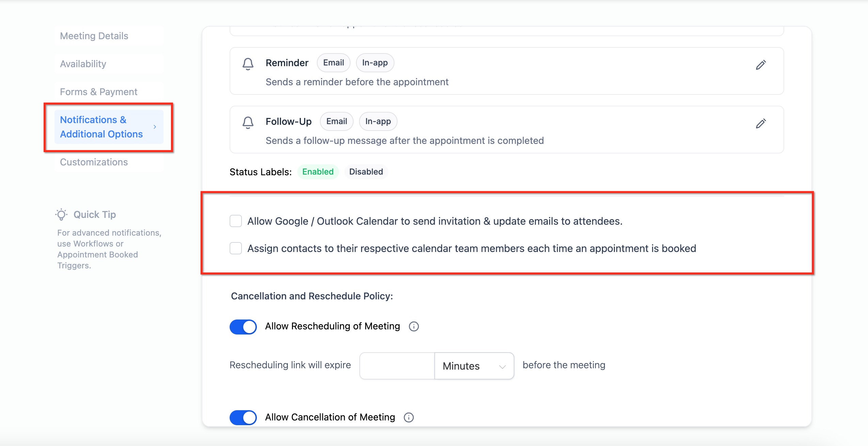Click the Reminder Email badge
The image size is (868, 446).
click(334, 63)
